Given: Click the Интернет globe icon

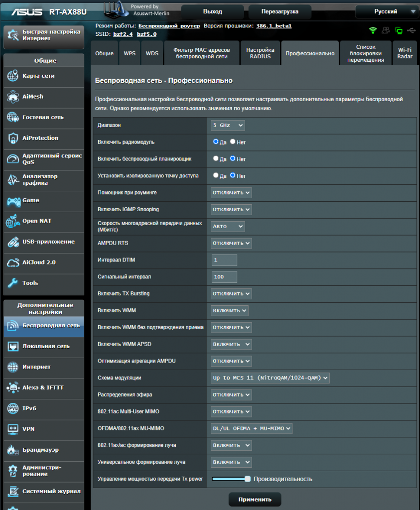Looking at the screenshot, I should 13,367.
